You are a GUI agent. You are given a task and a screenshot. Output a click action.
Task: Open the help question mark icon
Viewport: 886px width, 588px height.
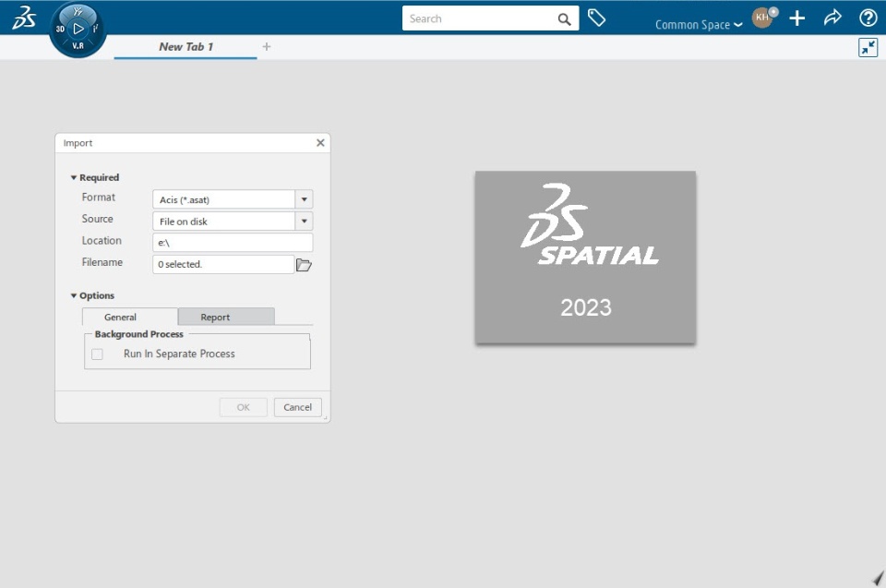(x=868, y=18)
